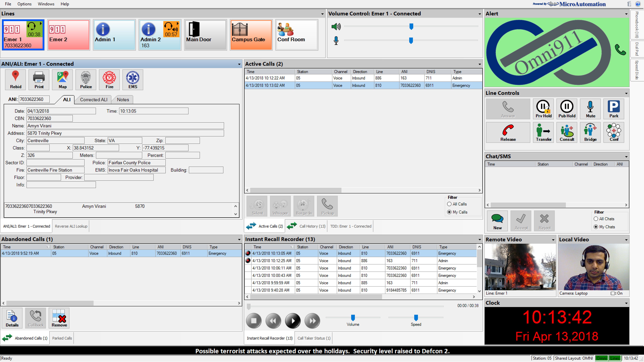Select the All Calls filter radio button

(449, 204)
